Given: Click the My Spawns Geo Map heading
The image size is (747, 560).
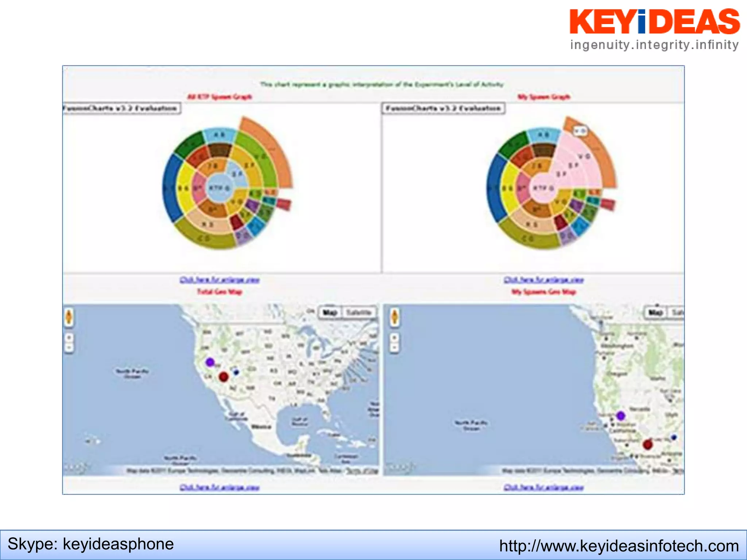Looking at the screenshot, I should (x=544, y=292).
